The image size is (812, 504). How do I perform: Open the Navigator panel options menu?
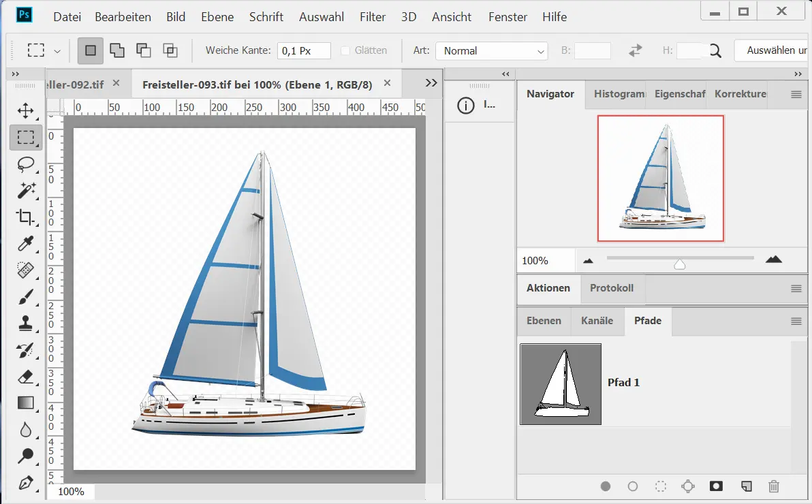click(x=796, y=95)
